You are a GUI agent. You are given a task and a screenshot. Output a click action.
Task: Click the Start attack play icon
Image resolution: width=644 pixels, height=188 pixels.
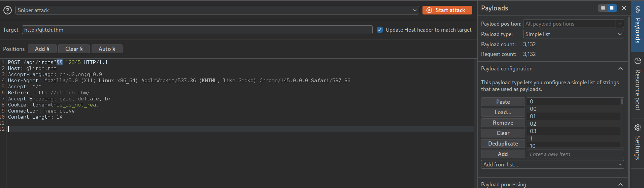click(x=429, y=10)
